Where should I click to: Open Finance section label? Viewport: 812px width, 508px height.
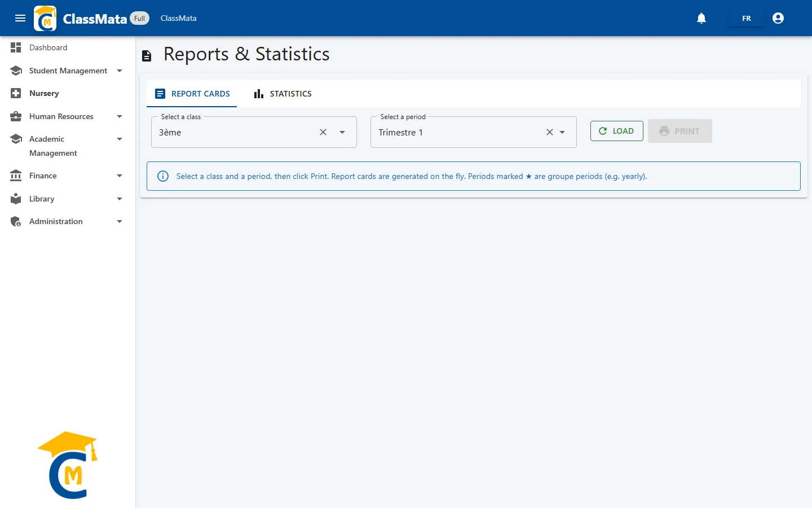pyautogui.click(x=43, y=176)
